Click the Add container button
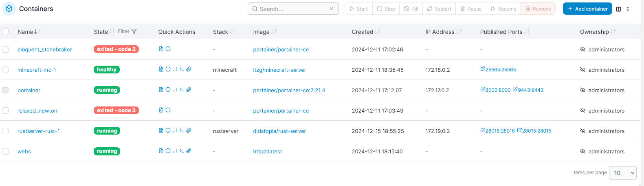This screenshot has width=644, height=186. [x=587, y=9]
